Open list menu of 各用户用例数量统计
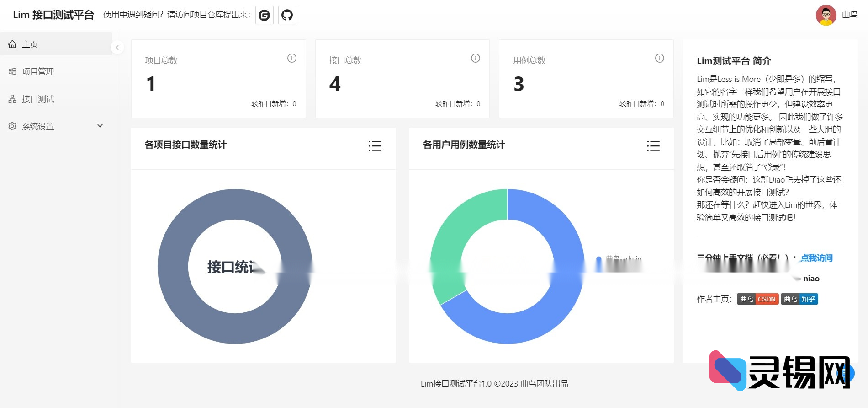This screenshot has width=868, height=408. [653, 146]
